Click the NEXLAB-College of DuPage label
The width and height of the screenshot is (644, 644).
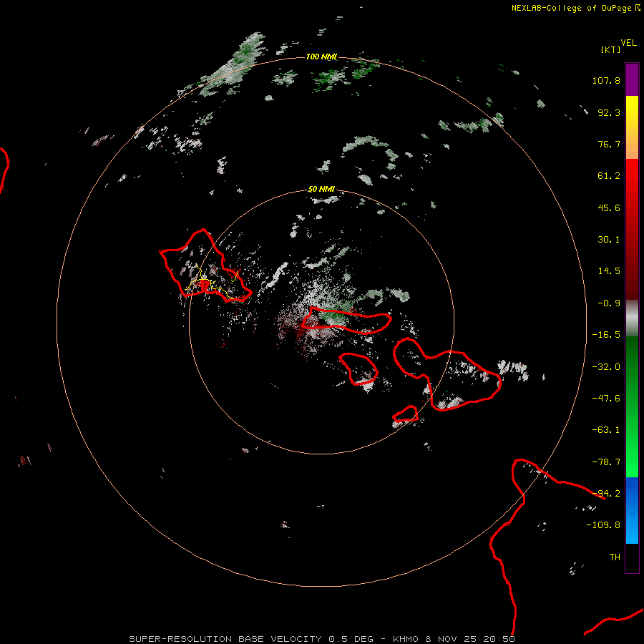tap(575, 8)
